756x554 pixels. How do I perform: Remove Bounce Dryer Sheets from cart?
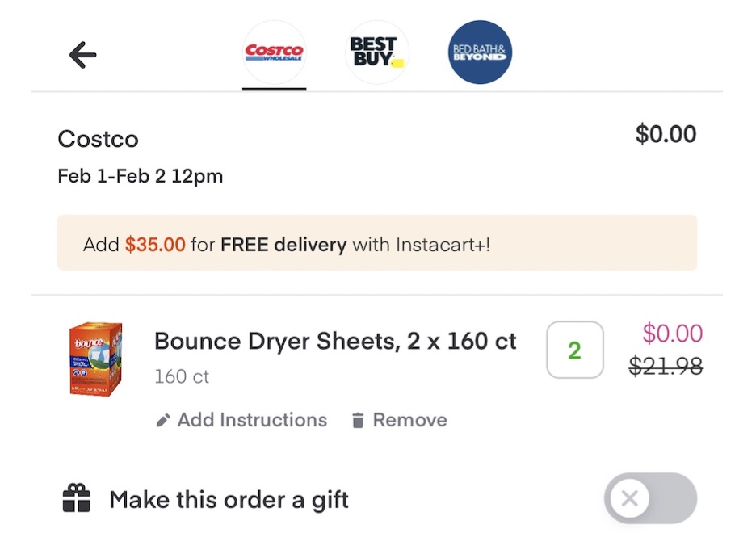409,419
